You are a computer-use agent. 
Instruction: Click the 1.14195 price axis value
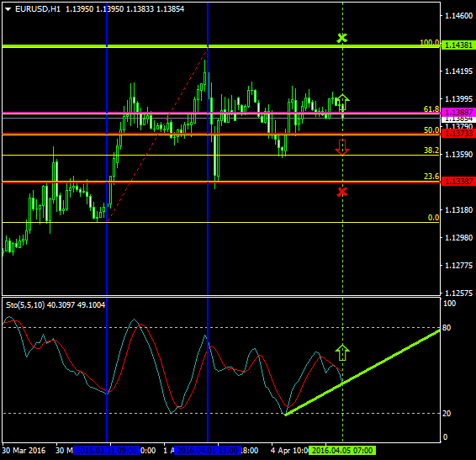tap(458, 71)
